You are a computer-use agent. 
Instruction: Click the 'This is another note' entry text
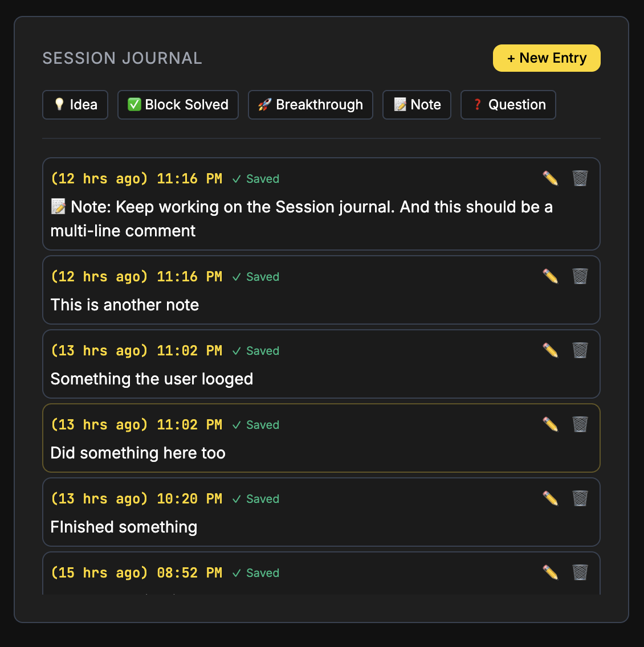[x=125, y=305]
